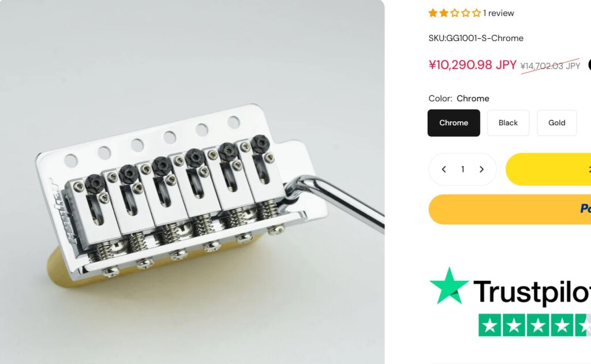The image size is (591, 364).
Task: Open the chrome tremolo bridge product image
Action: 192,182
